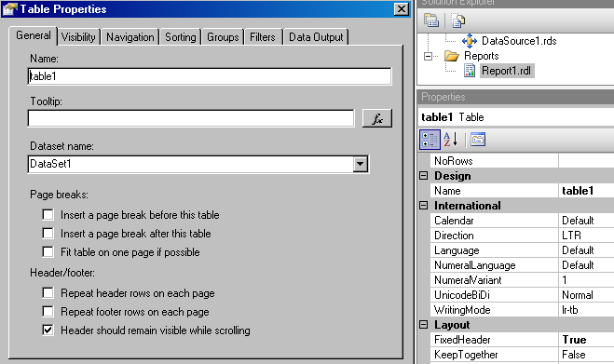
Task: Collapse the International property category
Action: [423, 206]
